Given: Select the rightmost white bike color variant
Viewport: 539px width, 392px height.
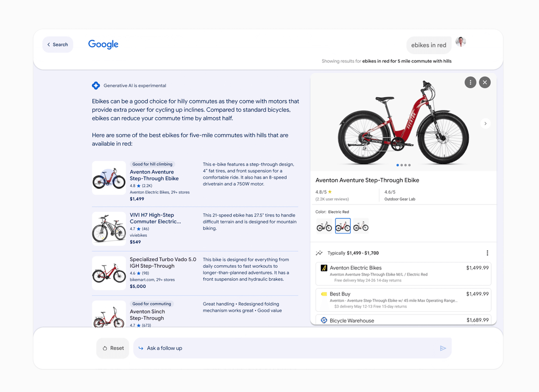Looking at the screenshot, I should [361, 225].
